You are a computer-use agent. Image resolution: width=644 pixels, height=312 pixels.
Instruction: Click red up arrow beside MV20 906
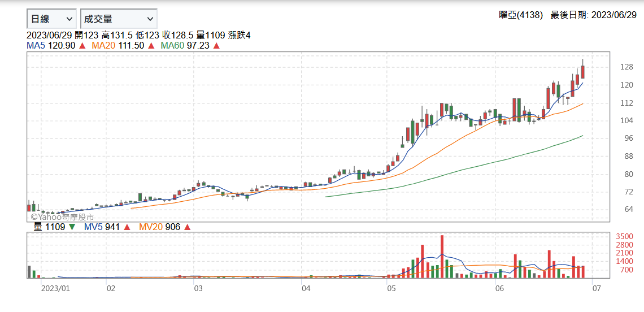[188, 227]
